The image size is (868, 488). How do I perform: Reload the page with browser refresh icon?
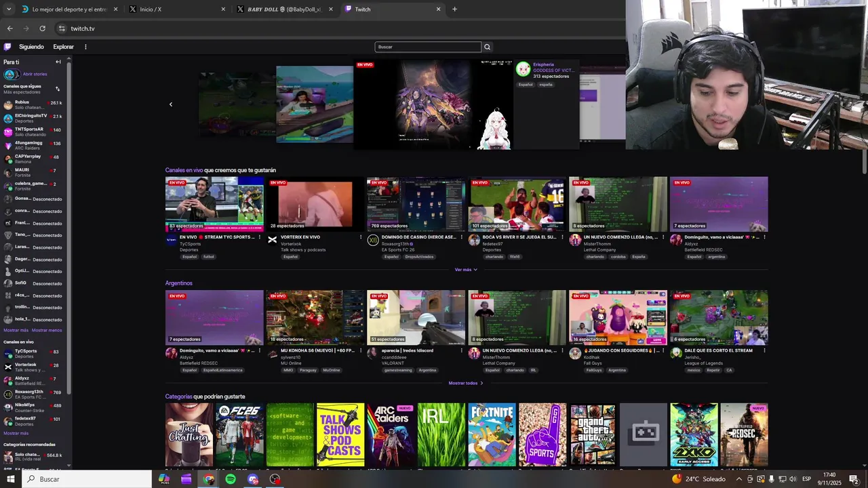coord(42,28)
